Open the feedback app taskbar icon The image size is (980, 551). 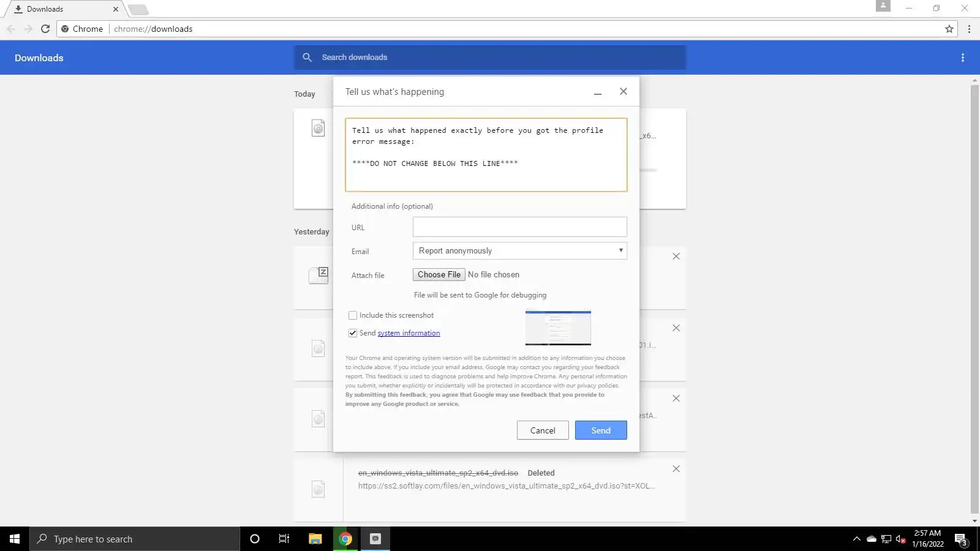point(375,539)
